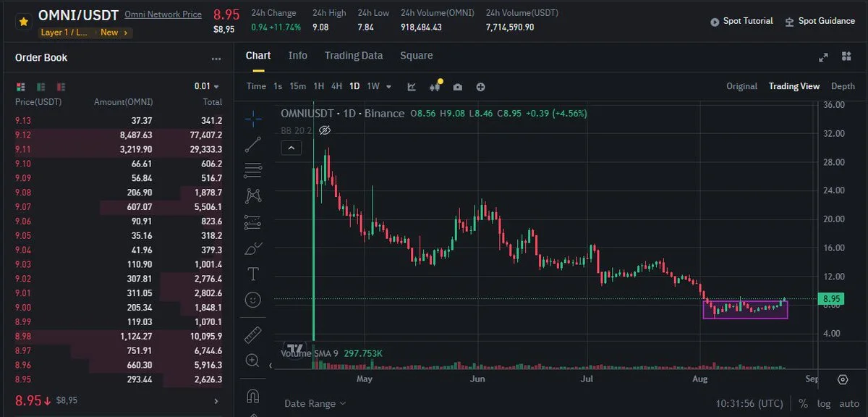Expand chart to fullscreen

click(823, 57)
